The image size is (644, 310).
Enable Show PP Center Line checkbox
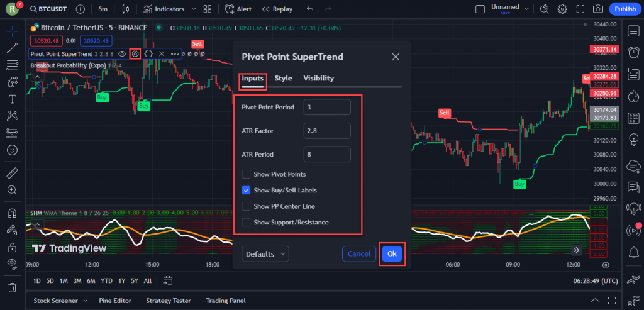coord(246,206)
